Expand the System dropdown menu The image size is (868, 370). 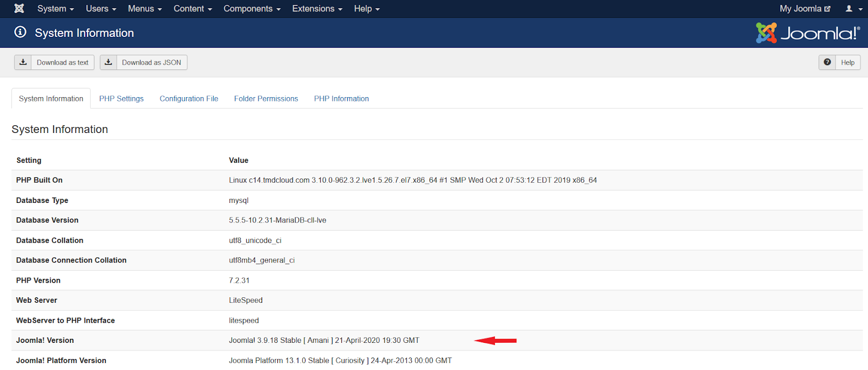click(x=55, y=9)
